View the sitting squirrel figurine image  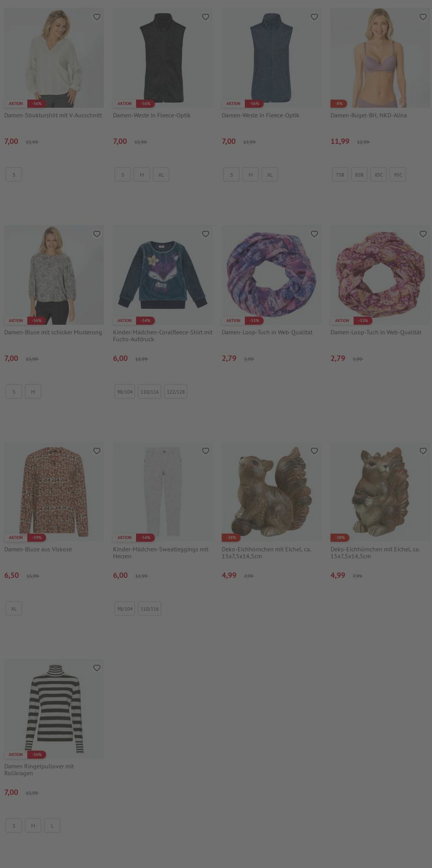coord(380,492)
